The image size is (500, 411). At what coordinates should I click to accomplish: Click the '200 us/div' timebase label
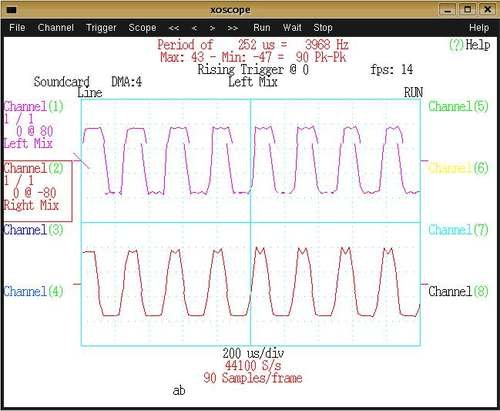tap(253, 353)
